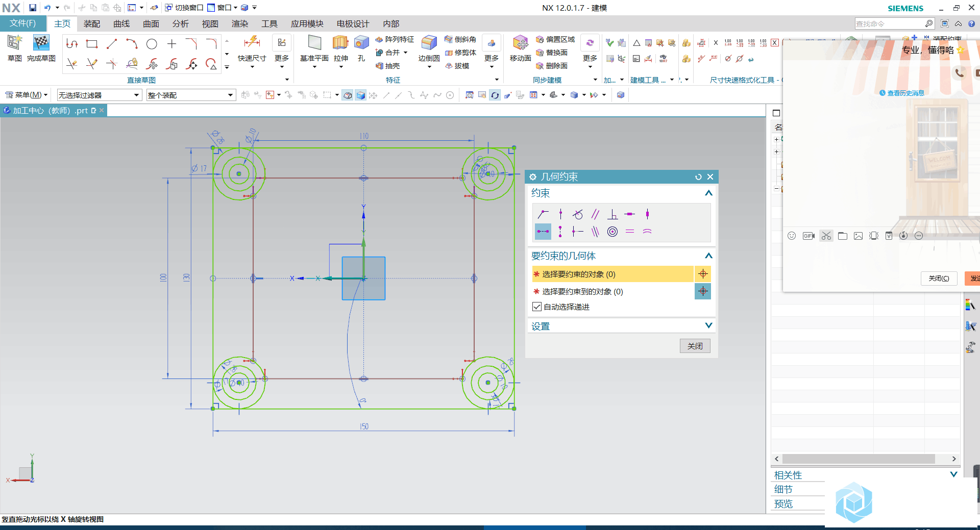Open the 无选择过滤器 selection filter dropdown
The width and height of the screenshot is (980, 530).
point(99,95)
